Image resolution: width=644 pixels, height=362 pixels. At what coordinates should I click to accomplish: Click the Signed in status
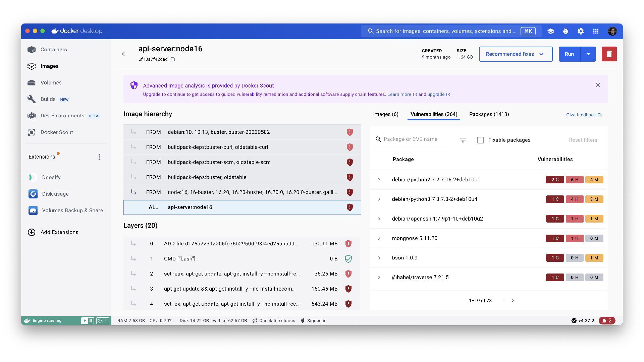click(314, 321)
